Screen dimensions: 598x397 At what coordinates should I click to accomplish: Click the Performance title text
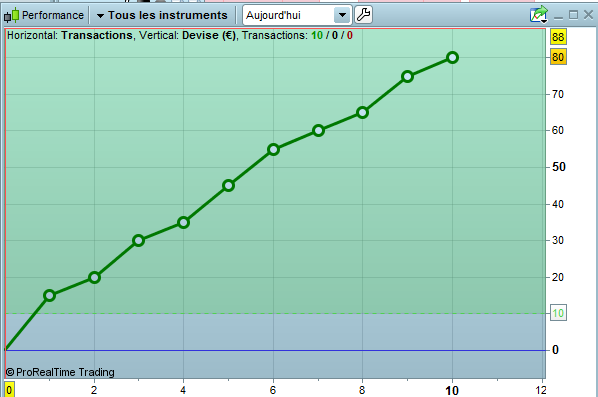pyautogui.click(x=53, y=15)
